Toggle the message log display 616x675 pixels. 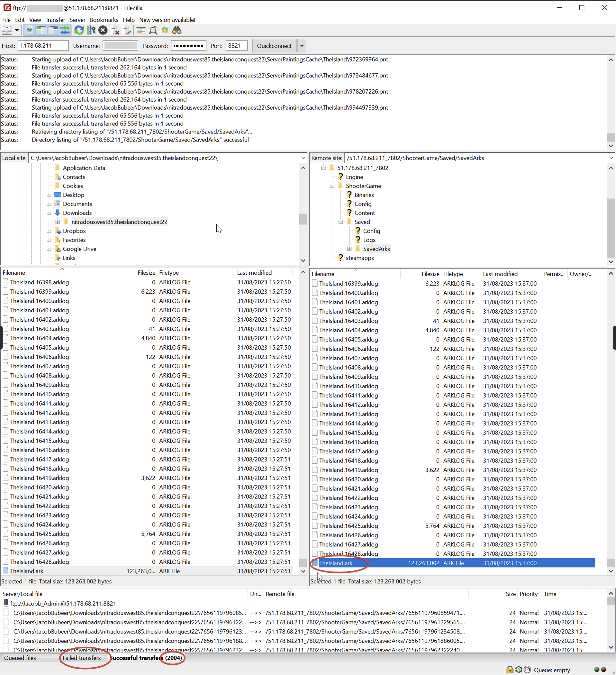click(x=29, y=31)
